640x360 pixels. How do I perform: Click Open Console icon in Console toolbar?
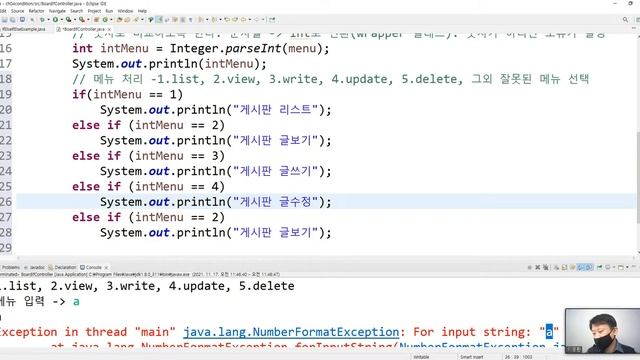[x=621, y=267]
